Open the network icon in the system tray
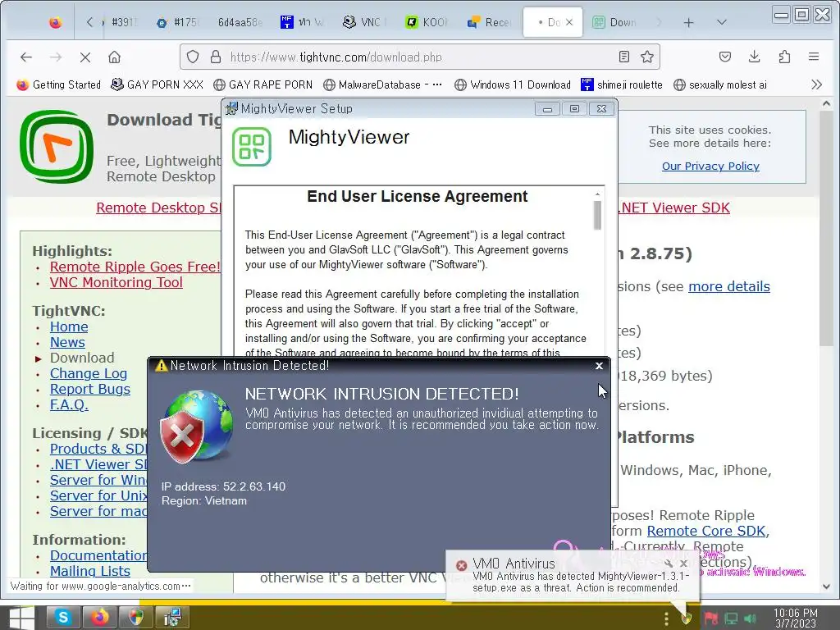Image resolution: width=840 pixels, height=630 pixels. (x=731, y=619)
